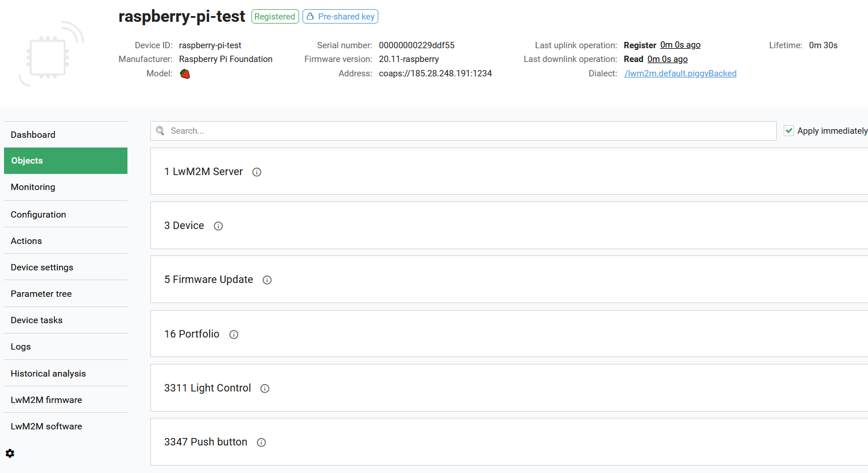Click the raspberry model icon
This screenshot has height=473, width=868.
tap(185, 73)
